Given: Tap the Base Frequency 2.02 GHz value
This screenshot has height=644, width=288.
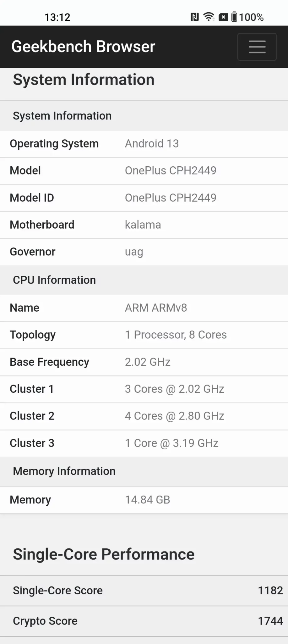Looking at the screenshot, I should (148, 362).
